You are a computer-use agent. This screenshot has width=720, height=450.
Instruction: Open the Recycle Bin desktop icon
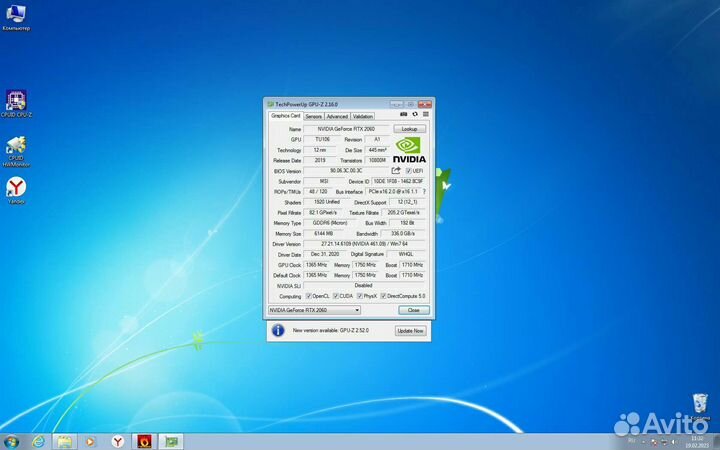(x=700, y=407)
